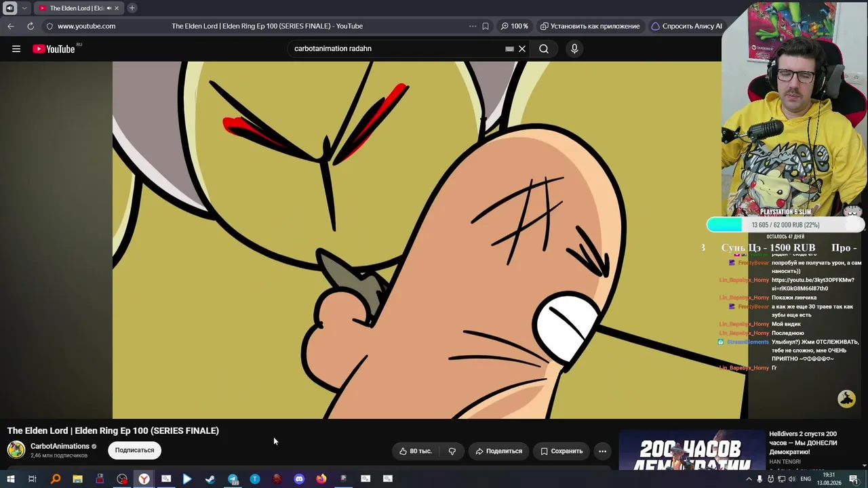Click the CarbotAnimations channel avatar
Image resolution: width=868 pixels, height=488 pixels.
[x=16, y=449]
